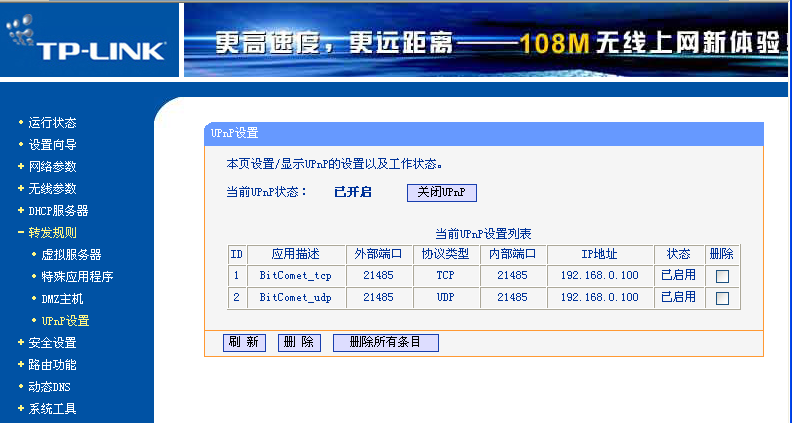The height and width of the screenshot is (423, 792).
Task: Click the 刷新 refresh button
Action: coord(243,342)
